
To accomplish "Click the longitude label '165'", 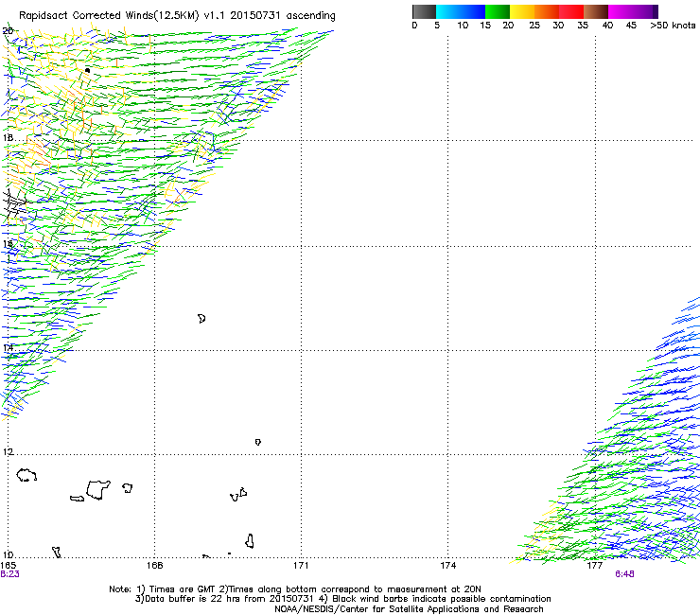I will 9,566.
